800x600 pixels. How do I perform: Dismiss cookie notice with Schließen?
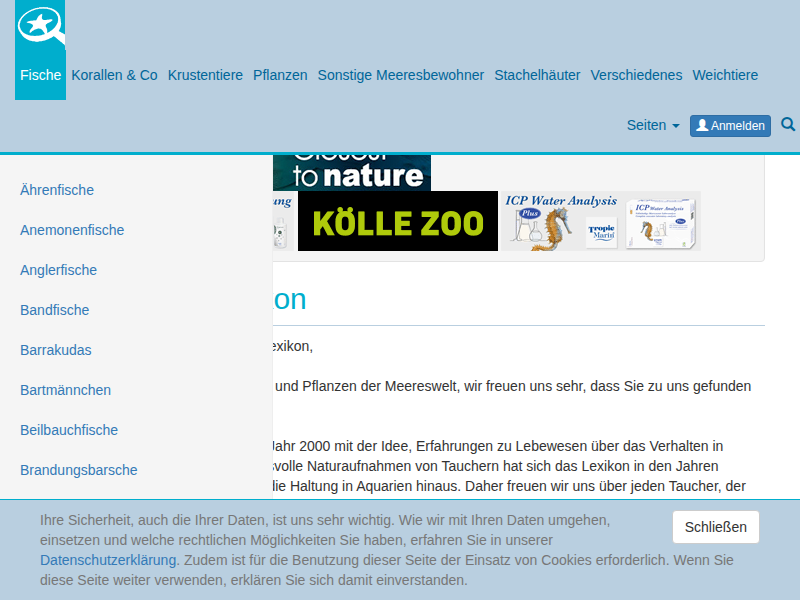[x=715, y=527]
